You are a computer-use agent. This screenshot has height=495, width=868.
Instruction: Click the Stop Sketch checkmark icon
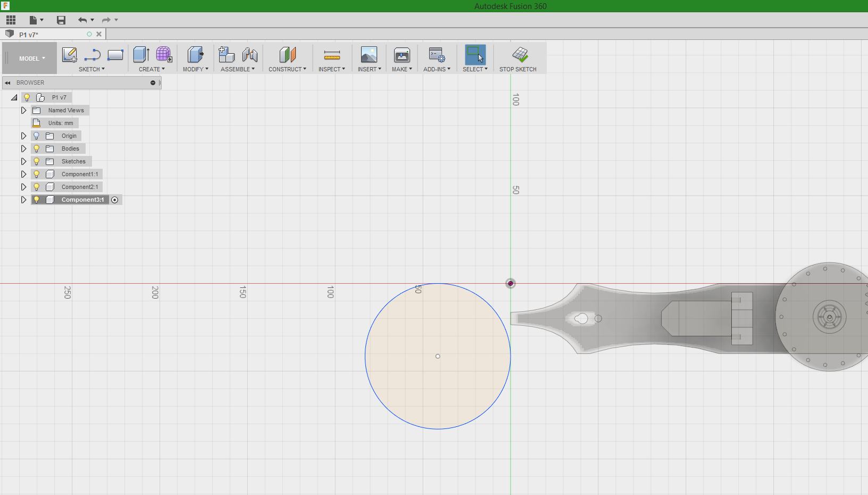pos(520,54)
